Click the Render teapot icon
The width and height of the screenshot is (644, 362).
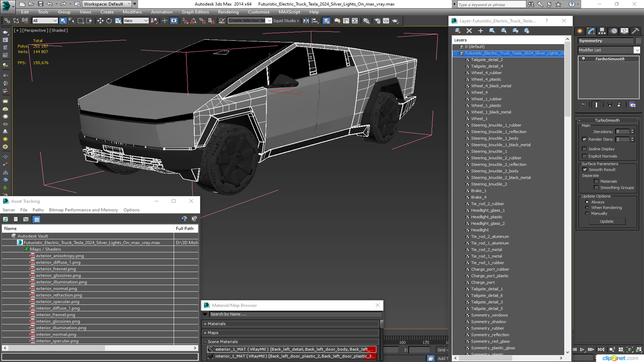click(395, 21)
